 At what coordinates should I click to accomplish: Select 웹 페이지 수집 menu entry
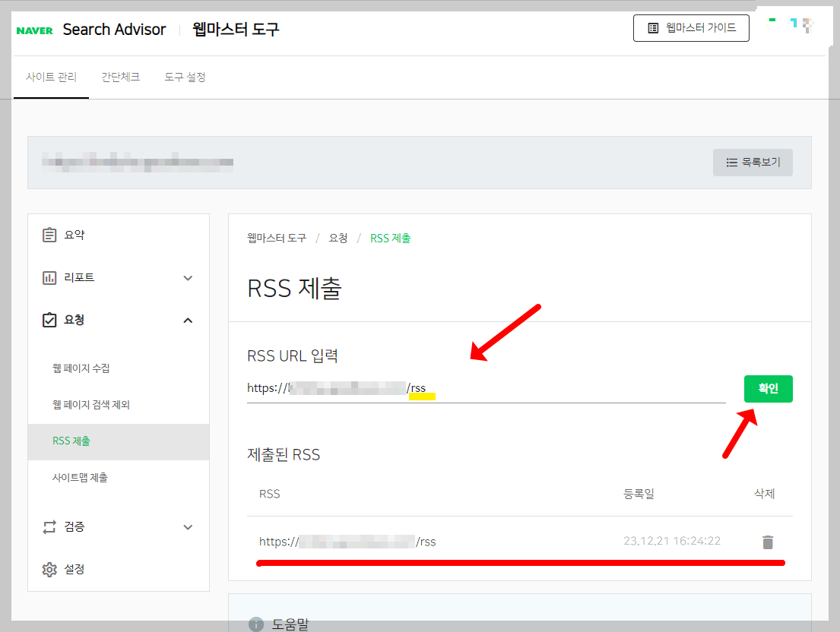click(81, 368)
